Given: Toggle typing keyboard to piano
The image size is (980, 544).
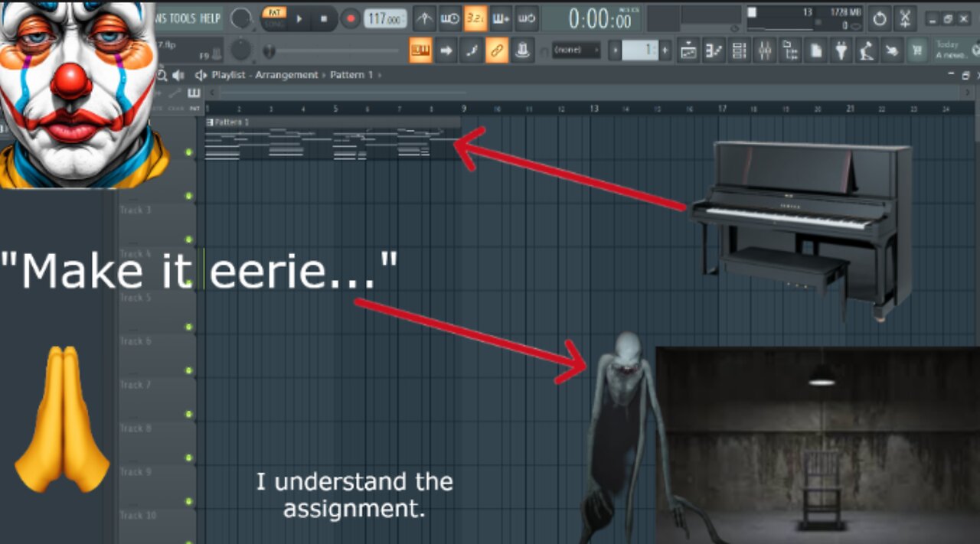Looking at the screenshot, I should click(x=420, y=50).
